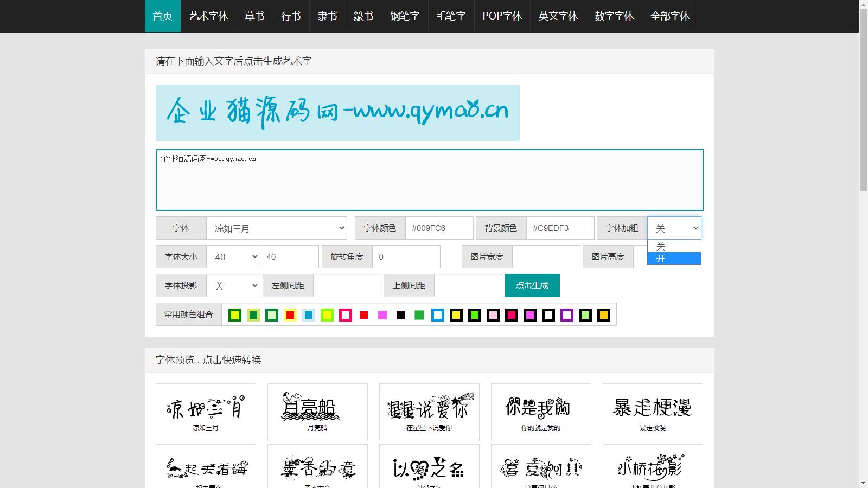The image size is (868, 488).
Task: Open the 全部字体 navigation item
Action: pyautogui.click(x=670, y=16)
